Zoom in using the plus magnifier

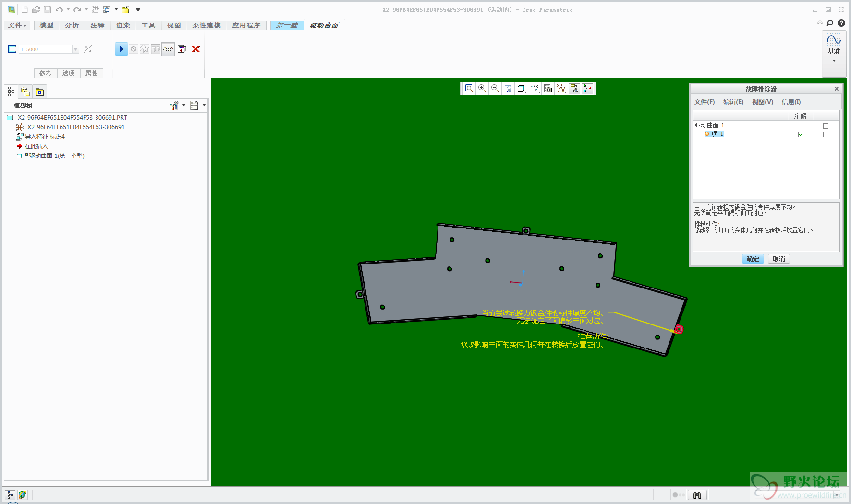click(x=482, y=88)
